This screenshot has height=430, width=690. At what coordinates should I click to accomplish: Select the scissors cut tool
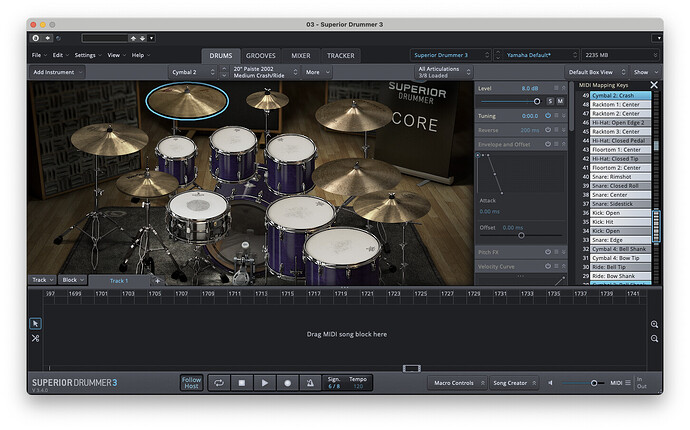(x=36, y=338)
